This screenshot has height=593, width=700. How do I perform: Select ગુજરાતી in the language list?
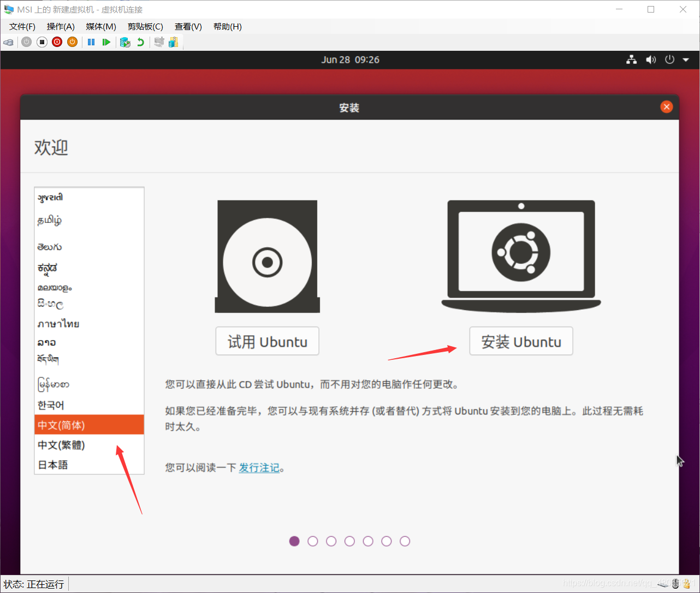[89, 198]
